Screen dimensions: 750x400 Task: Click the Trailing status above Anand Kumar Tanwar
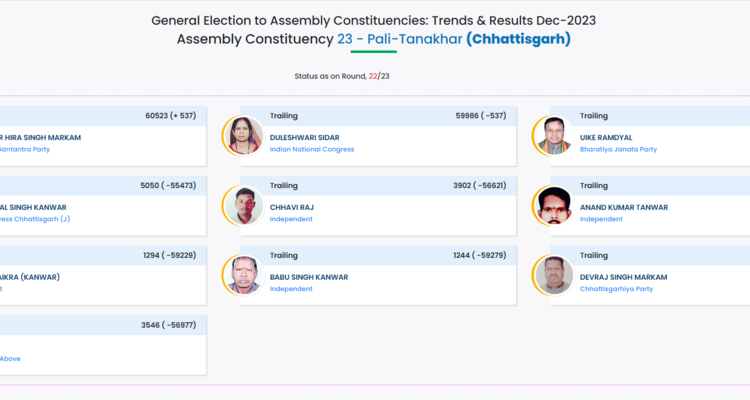click(594, 186)
